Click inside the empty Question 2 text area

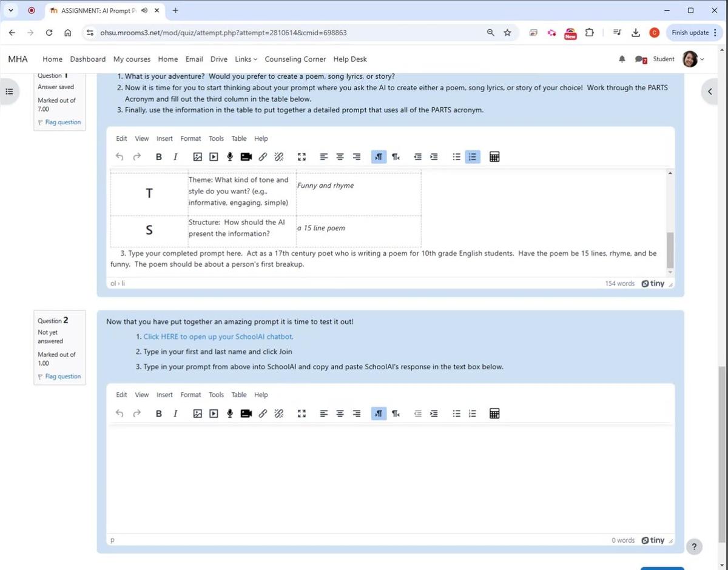pyautogui.click(x=390, y=479)
